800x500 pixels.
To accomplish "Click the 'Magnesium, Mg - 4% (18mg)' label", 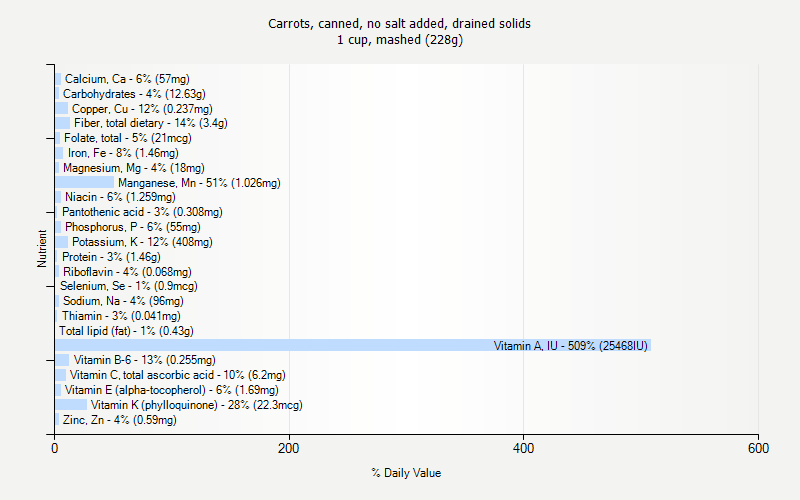I will tap(134, 168).
